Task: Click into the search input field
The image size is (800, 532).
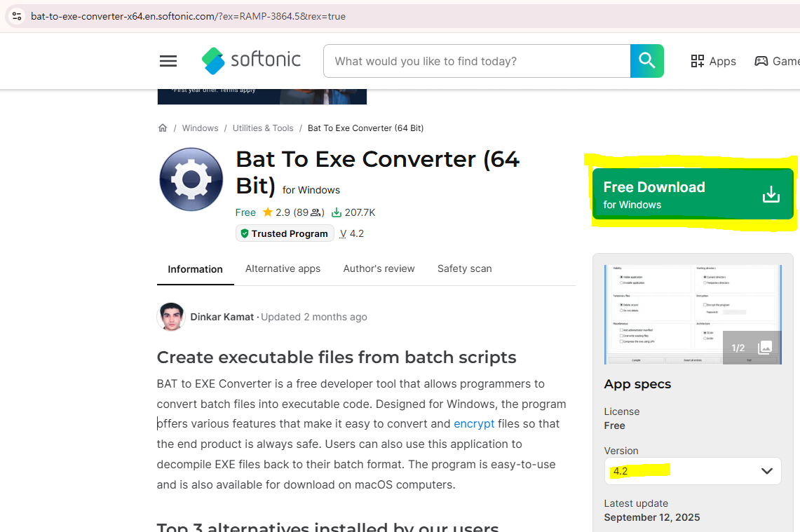Action: [477, 61]
